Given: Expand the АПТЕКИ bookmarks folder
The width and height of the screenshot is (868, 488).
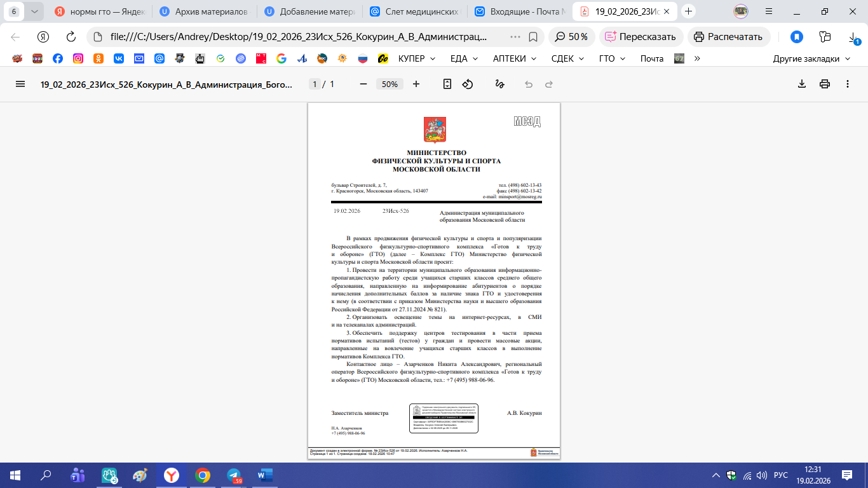Looking at the screenshot, I should pos(515,58).
